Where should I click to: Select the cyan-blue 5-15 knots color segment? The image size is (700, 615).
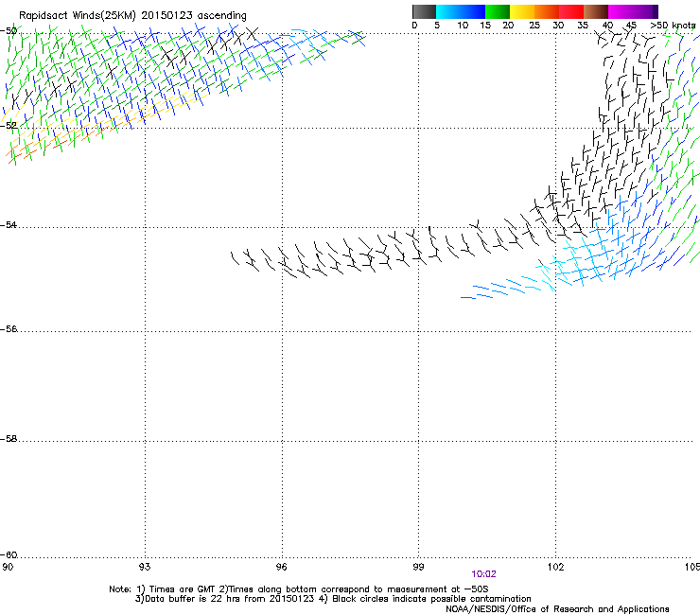(x=461, y=11)
